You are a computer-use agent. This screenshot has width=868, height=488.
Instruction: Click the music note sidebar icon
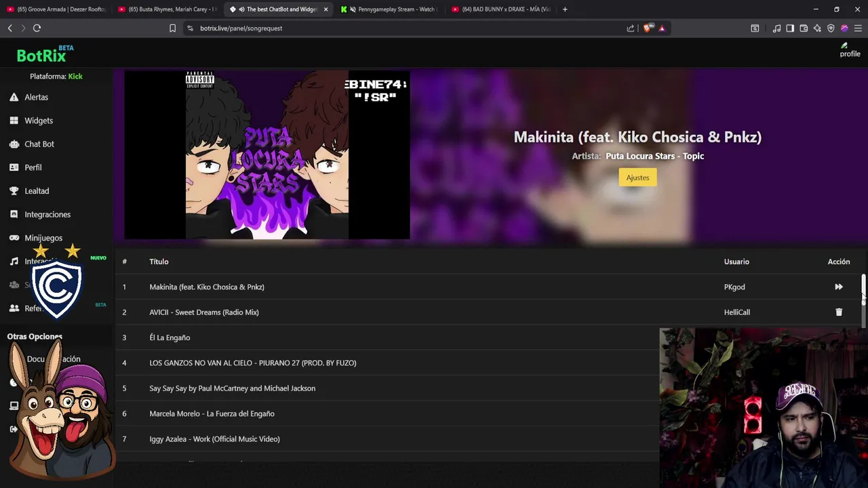click(14, 262)
